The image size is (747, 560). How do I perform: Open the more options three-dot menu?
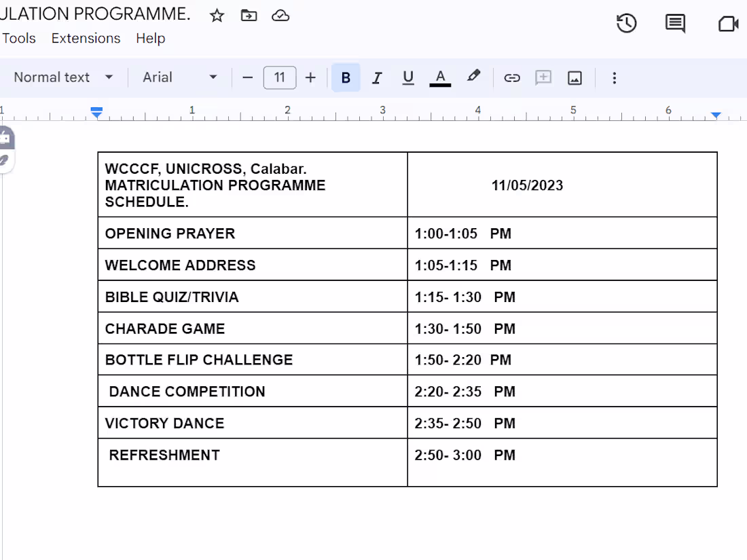(614, 77)
